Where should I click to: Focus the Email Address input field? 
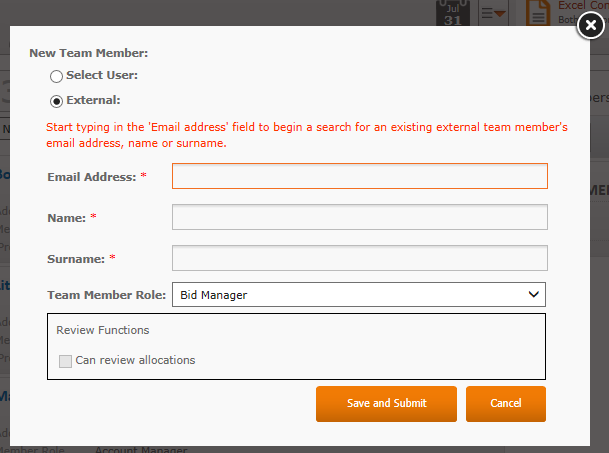[x=360, y=176]
